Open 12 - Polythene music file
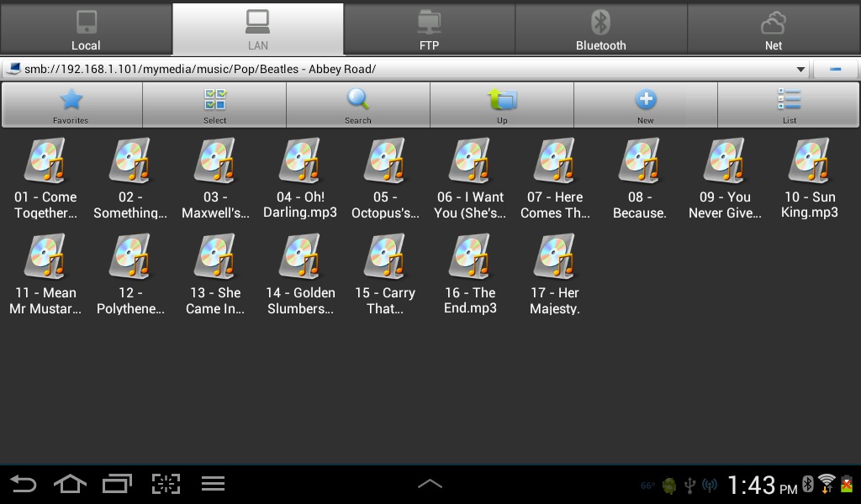This screenshot has height=504, width=861. pos(130,274)
